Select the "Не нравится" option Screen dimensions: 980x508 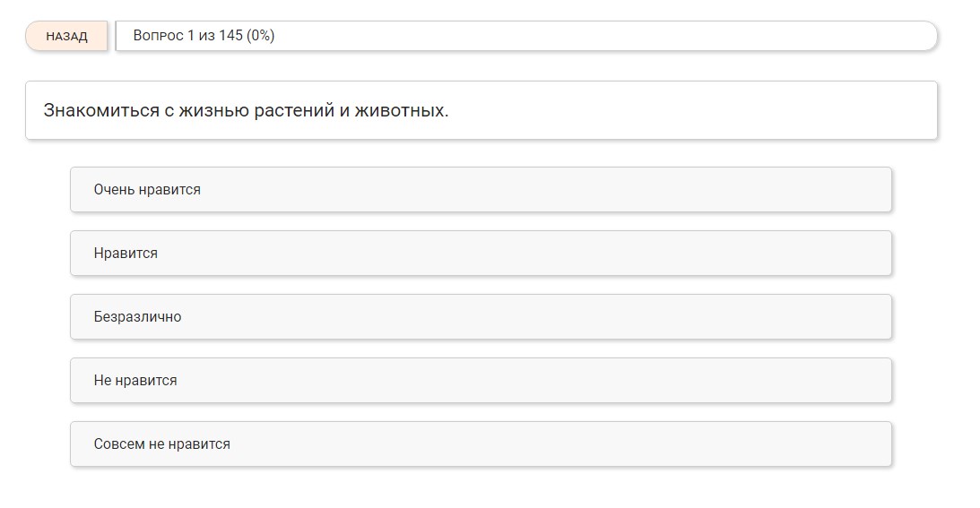[481, 381]
